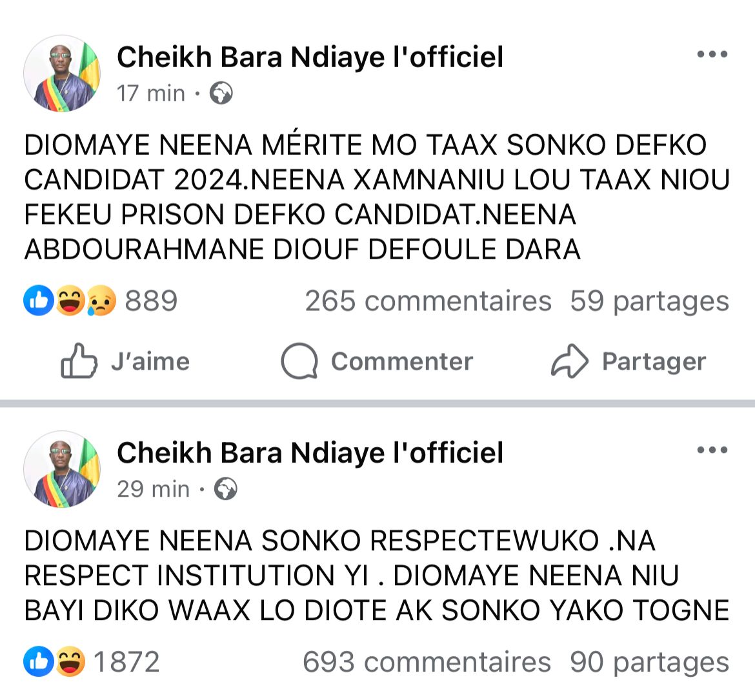
Task: Open the profile picture on the second post
Action: [x=62, y=469]
